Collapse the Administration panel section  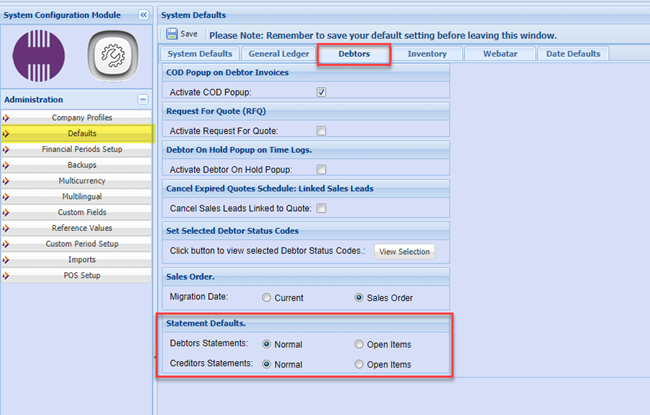click(x=143, y=100)
